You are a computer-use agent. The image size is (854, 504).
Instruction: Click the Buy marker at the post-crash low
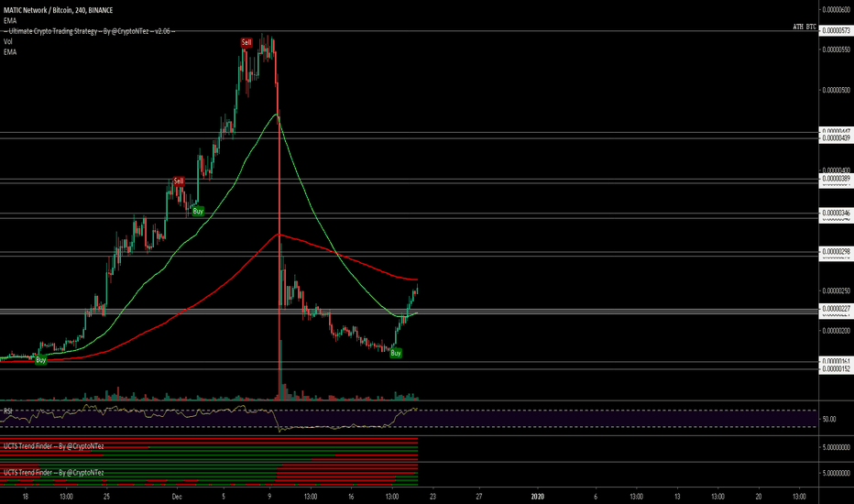pyautogui.click(x=396, y=353)
